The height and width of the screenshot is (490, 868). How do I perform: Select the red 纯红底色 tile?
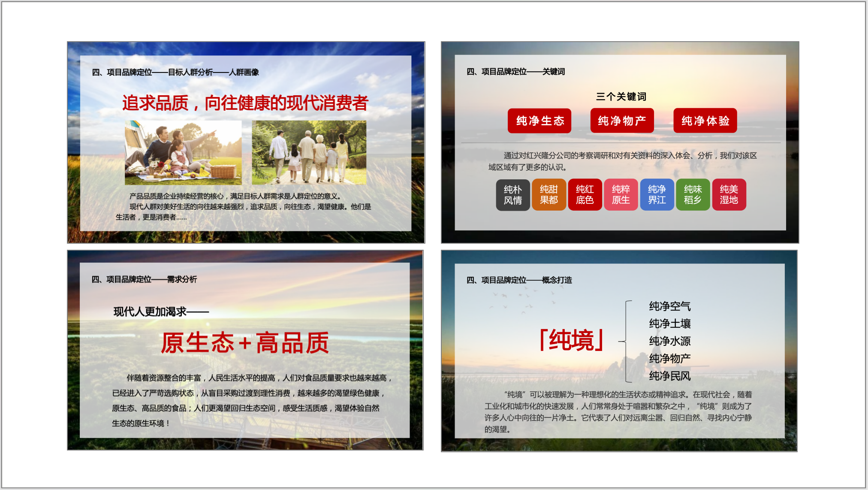pos(585,195)
